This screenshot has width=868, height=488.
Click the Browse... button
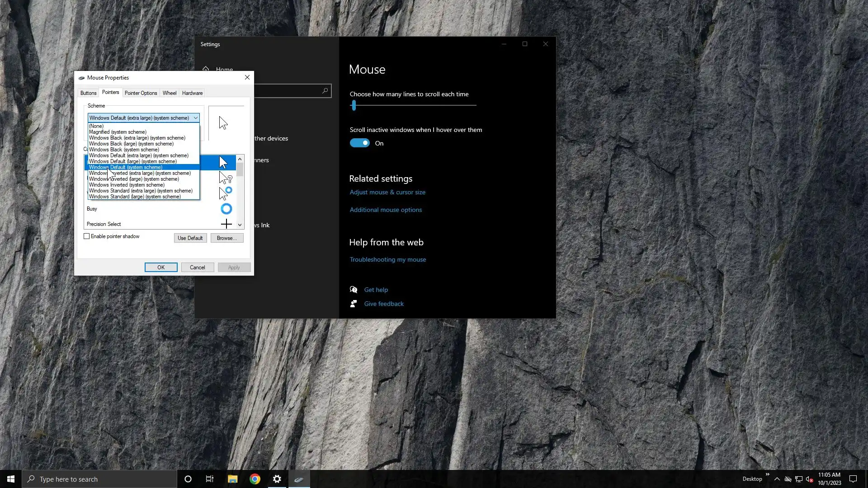click(x=226, y=238)
